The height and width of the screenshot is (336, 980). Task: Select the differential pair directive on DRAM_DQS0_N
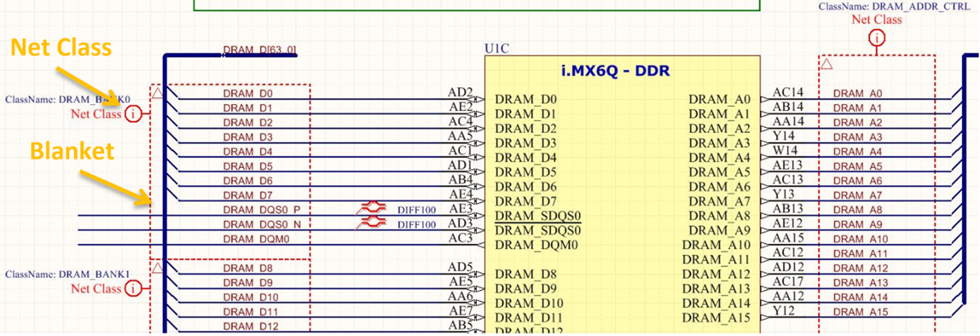pos(371,224)
